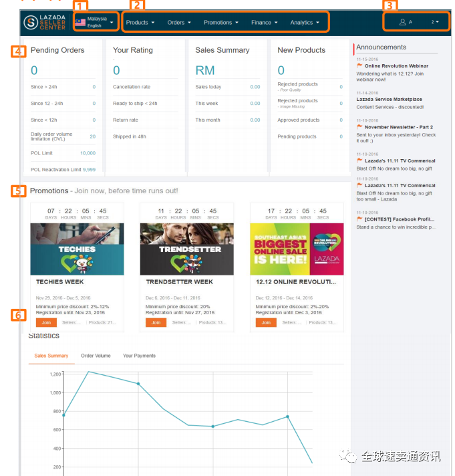Click the This month sales value
This screenshot has width=455, height=476.
255,120
